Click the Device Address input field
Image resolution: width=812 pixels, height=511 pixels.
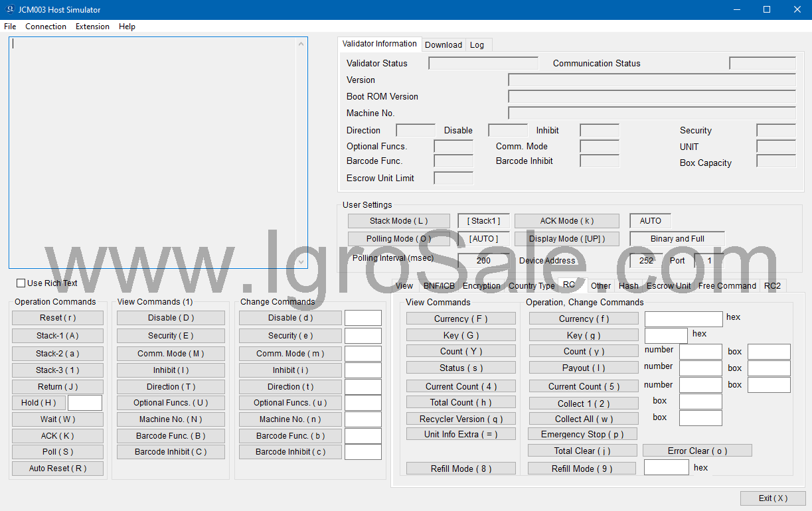coord(646,261)
